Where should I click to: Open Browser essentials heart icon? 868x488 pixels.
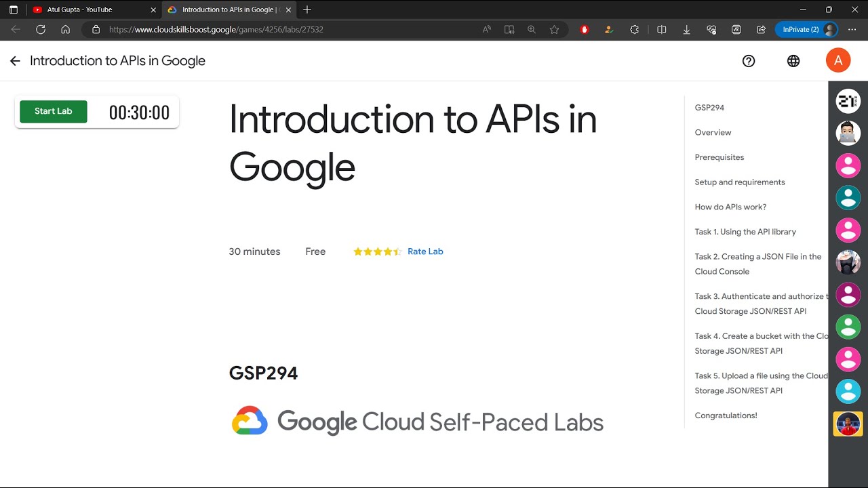[711, 30]
